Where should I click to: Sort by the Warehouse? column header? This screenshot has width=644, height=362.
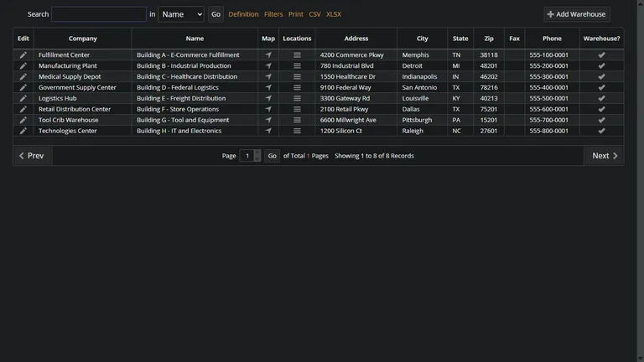coord(602,39)
